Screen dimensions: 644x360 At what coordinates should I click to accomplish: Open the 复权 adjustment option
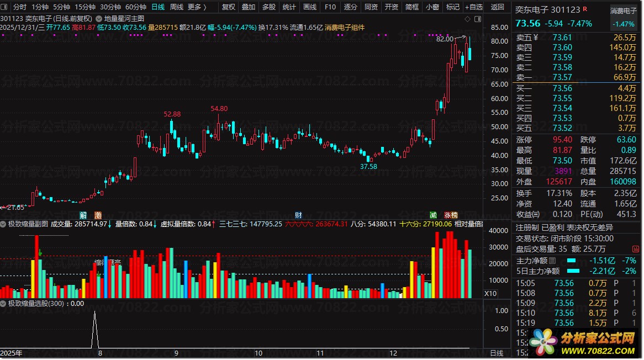pyautogui.click(x=229, y=7)
